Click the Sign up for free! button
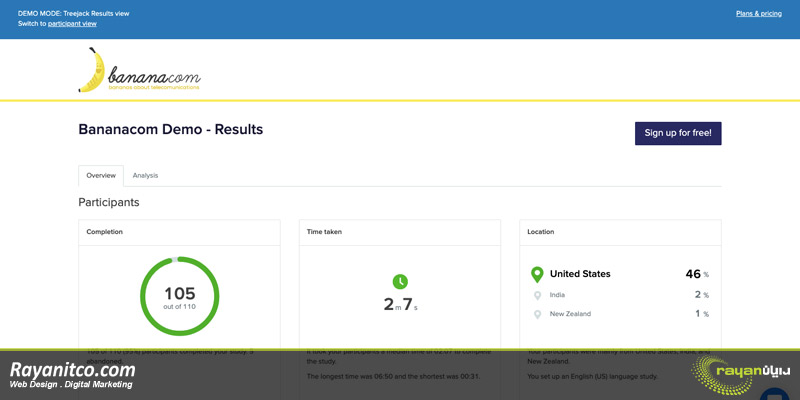800x400 pixels. tap(678, 133)
